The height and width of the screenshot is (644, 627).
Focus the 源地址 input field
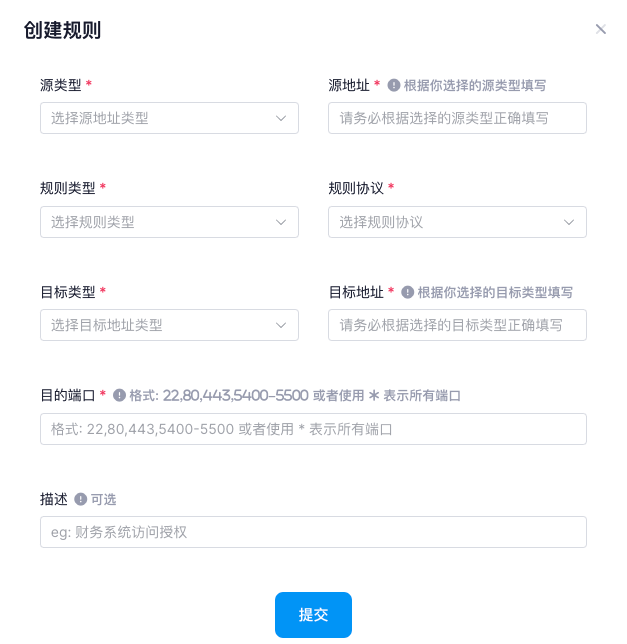457,118
